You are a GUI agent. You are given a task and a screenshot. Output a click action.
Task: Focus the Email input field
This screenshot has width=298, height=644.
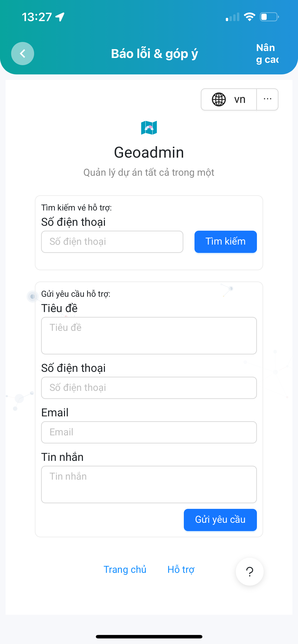[149, 432]
